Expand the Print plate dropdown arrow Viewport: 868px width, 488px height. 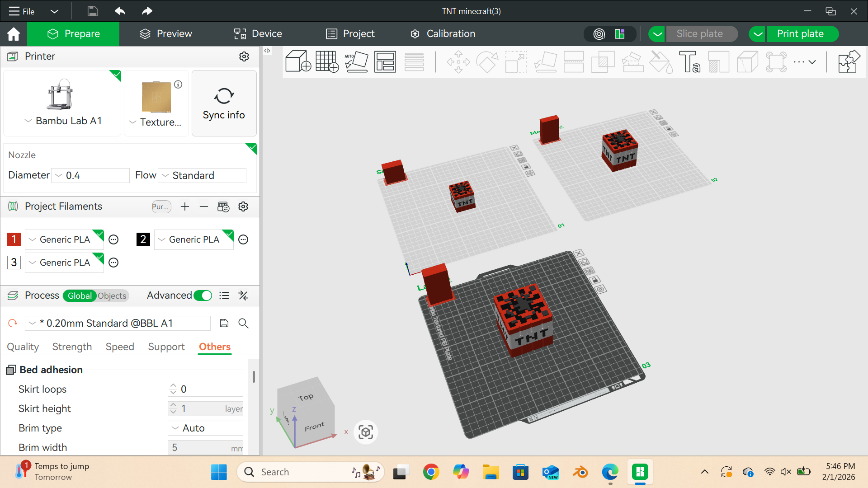(758, 34)
